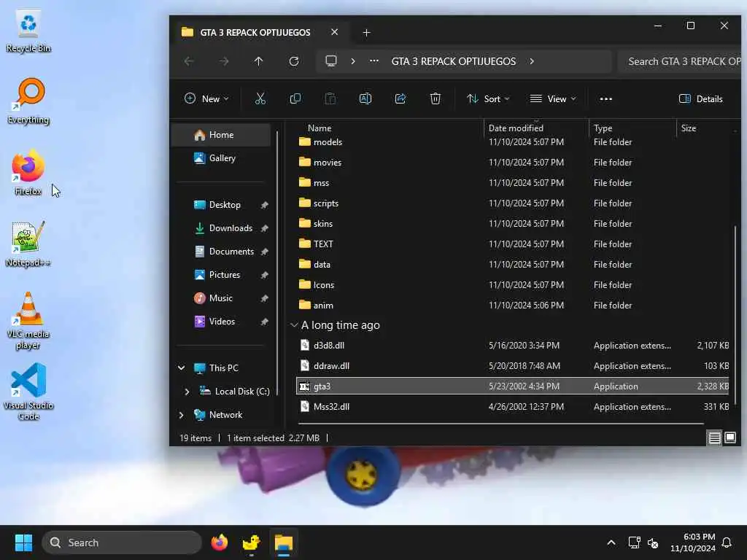747x560 pixels.
Task: Expand Local Disk (C:) node
Action: (x=187, y=392)
